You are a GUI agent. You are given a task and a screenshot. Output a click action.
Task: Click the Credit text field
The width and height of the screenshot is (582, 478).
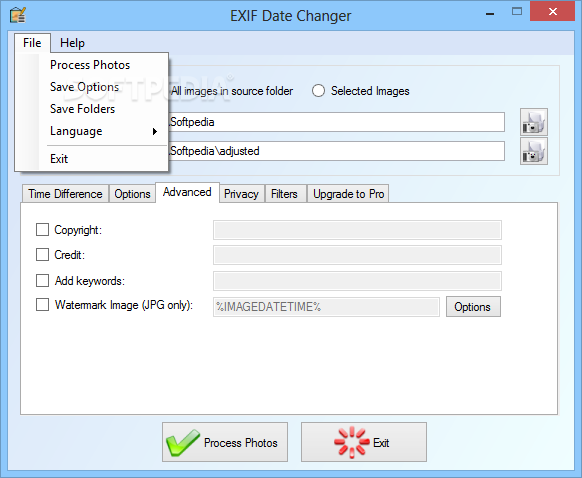coord(357,255)
